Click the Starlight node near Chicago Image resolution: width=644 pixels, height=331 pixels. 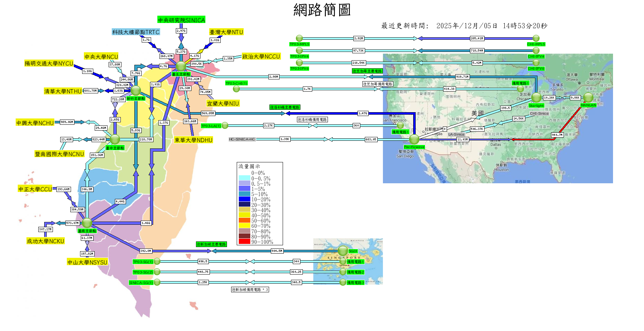536,98
